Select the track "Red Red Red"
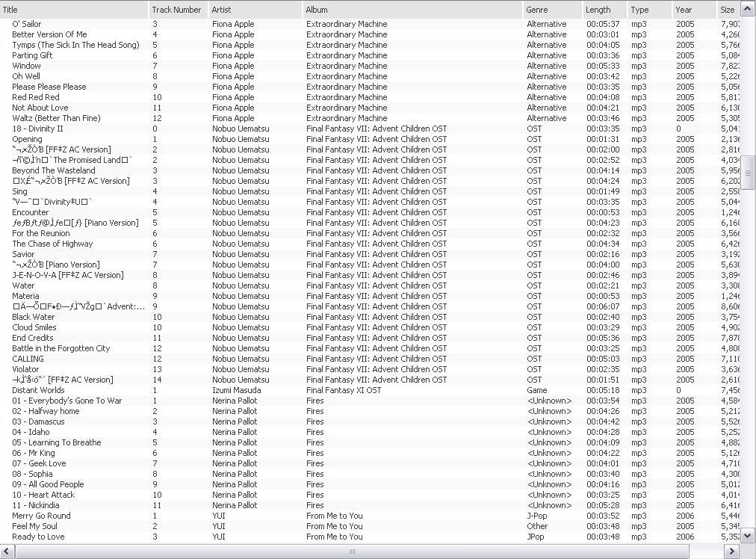Screen dimensions: 756x559 36,97
